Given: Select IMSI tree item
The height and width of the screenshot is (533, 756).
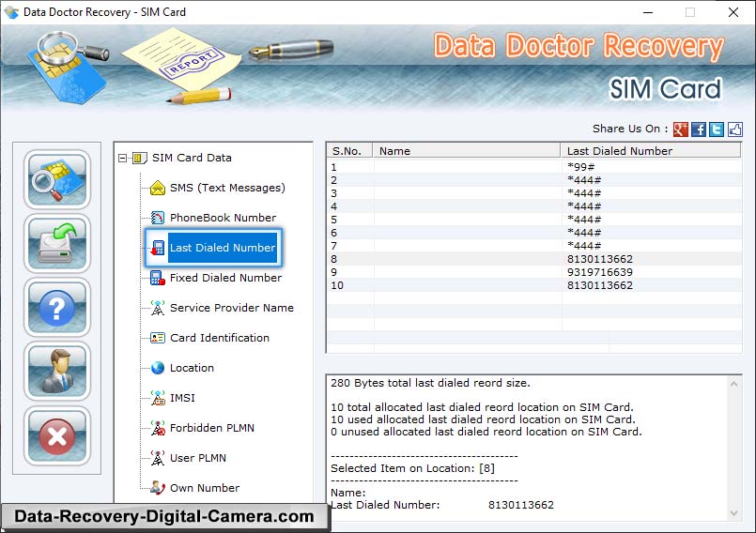Looking at the screenshot, I should click(182, 398).
